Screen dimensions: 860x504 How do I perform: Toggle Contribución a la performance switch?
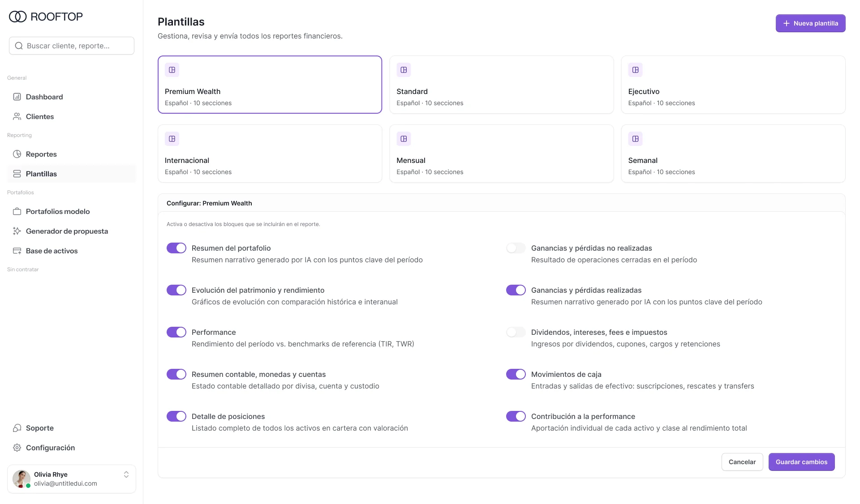point(516,416)
